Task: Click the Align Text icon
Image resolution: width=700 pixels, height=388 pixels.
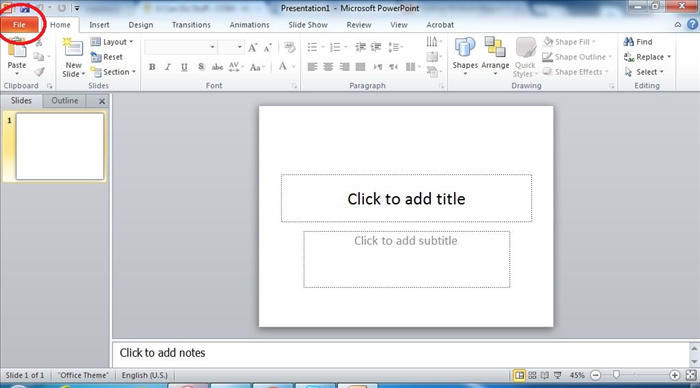Action: click(x=432, y=57)
